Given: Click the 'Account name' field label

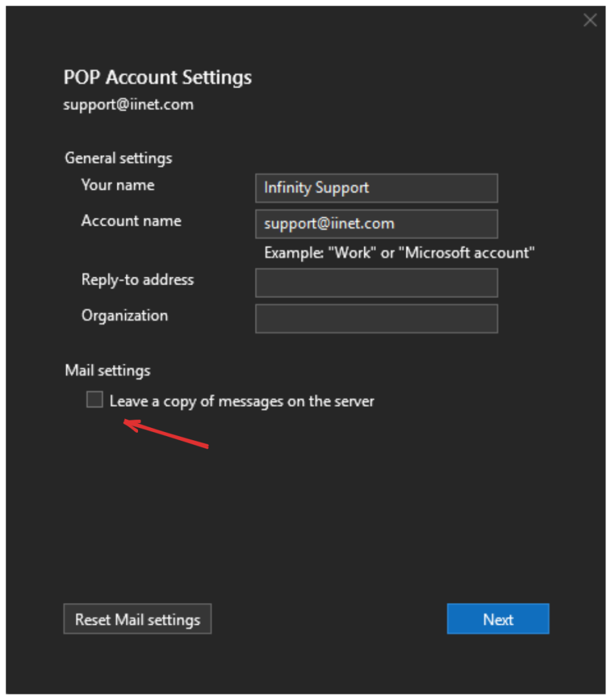Looking at the screenshot, I should click(131, 221).
